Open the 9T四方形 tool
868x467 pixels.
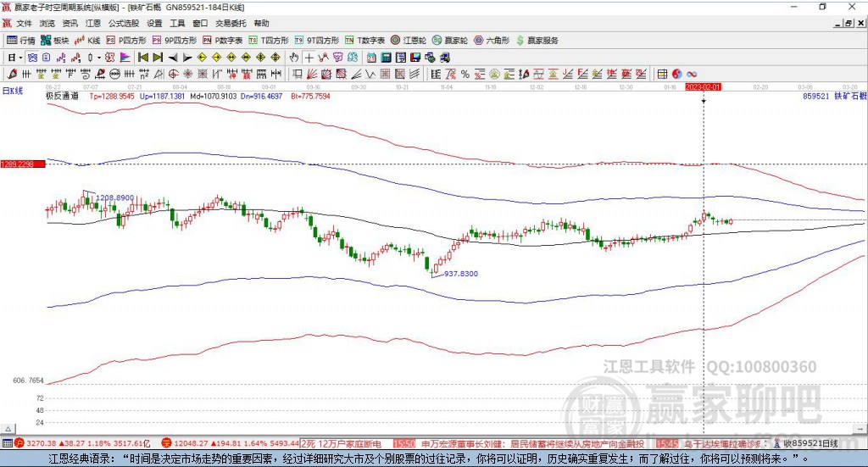tap(317, 41)
